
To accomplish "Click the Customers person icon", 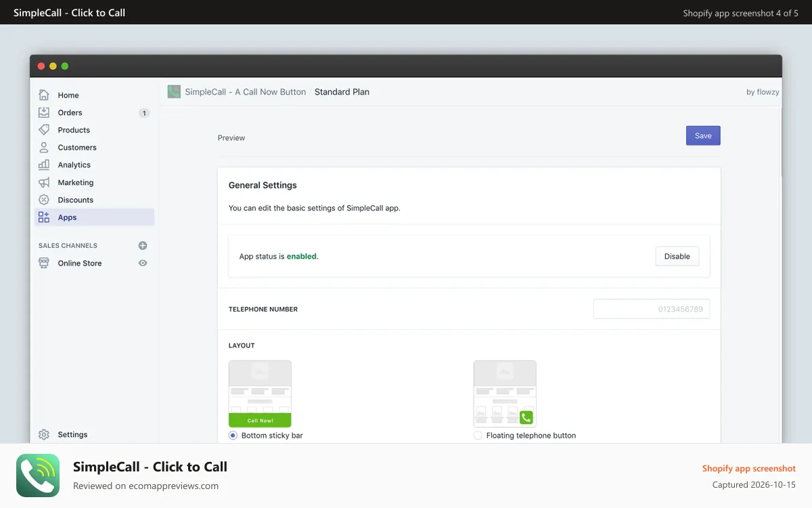I will (x=44, y=147).
